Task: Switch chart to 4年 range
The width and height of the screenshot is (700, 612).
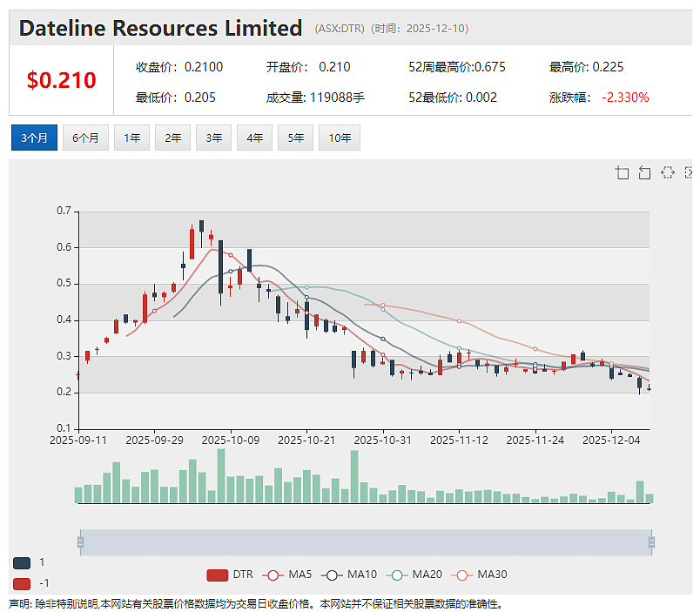Action: 254,138
